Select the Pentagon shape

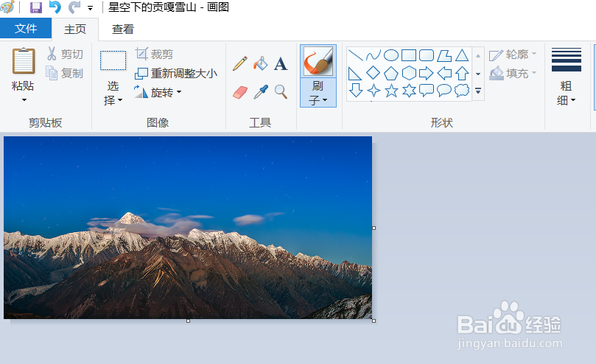[390, 73]
